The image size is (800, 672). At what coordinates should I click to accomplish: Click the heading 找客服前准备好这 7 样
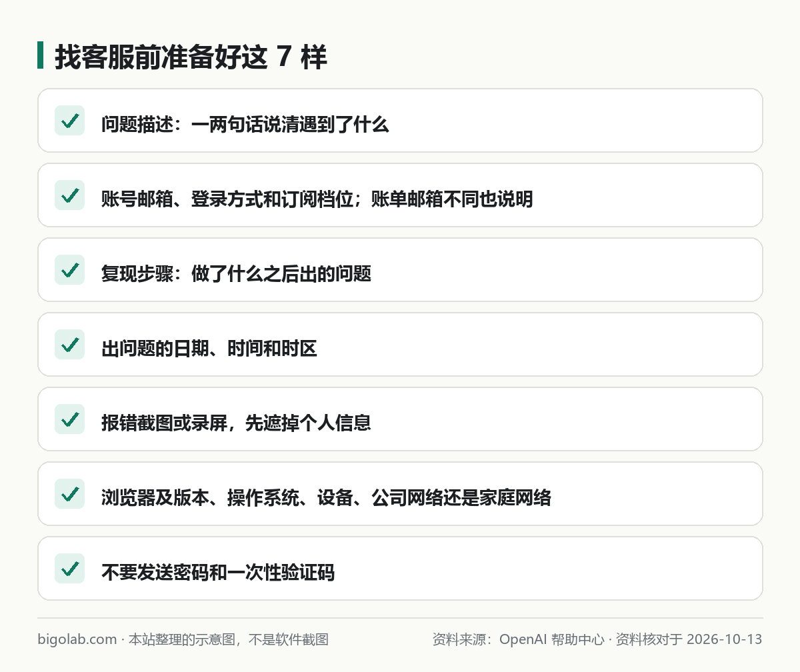point(191,57)
